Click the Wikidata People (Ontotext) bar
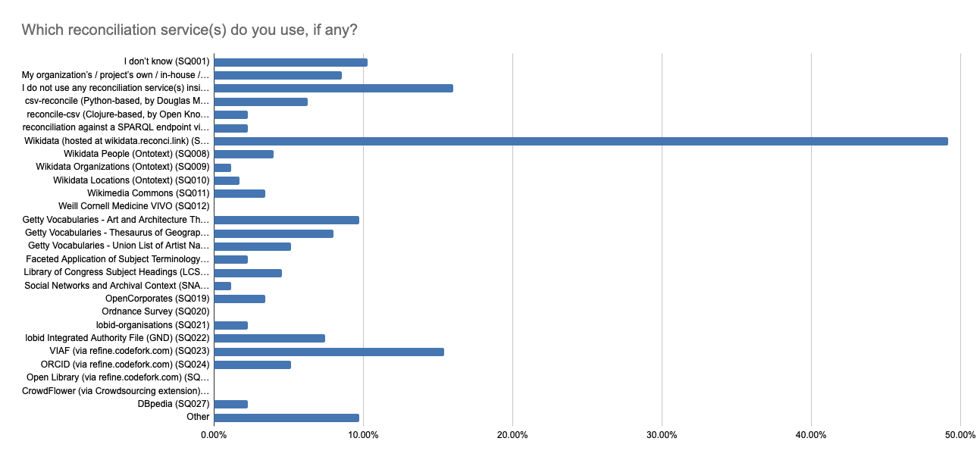This screenshot has height=460, width=980. [243, 154]
